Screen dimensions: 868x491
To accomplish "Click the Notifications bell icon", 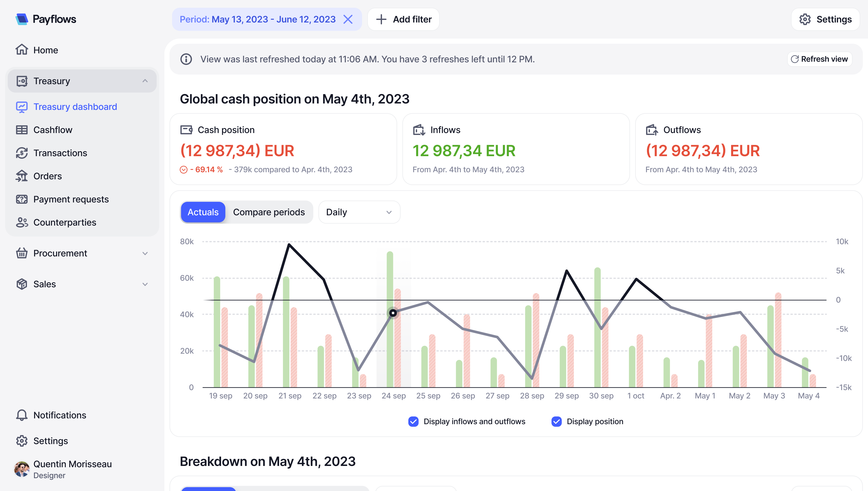I will pyautogui.click(x=22, y=415).
